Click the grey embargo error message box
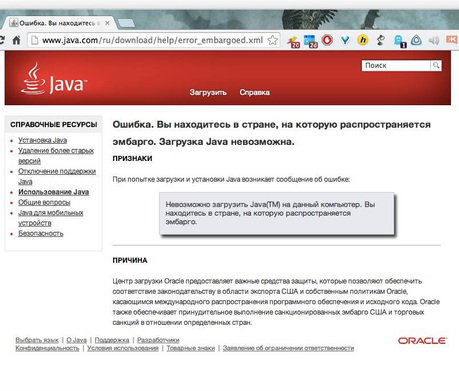 (x=277, y=213)
